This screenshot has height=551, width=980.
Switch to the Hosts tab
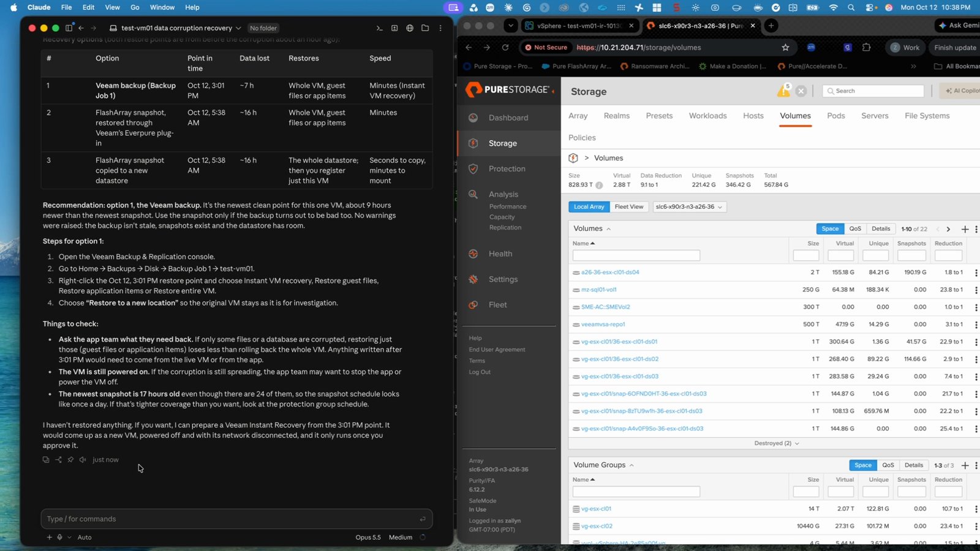753,116
